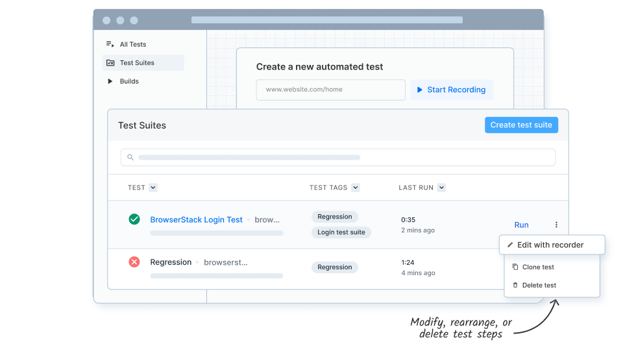Click the search magnifier icon
Screen dimensions: 636x364
click(130, 158)
